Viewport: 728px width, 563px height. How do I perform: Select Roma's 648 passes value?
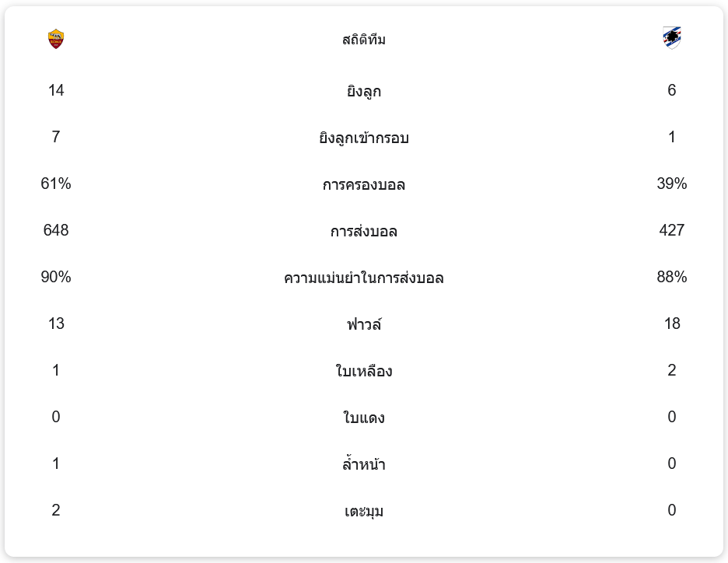[56, 231]
